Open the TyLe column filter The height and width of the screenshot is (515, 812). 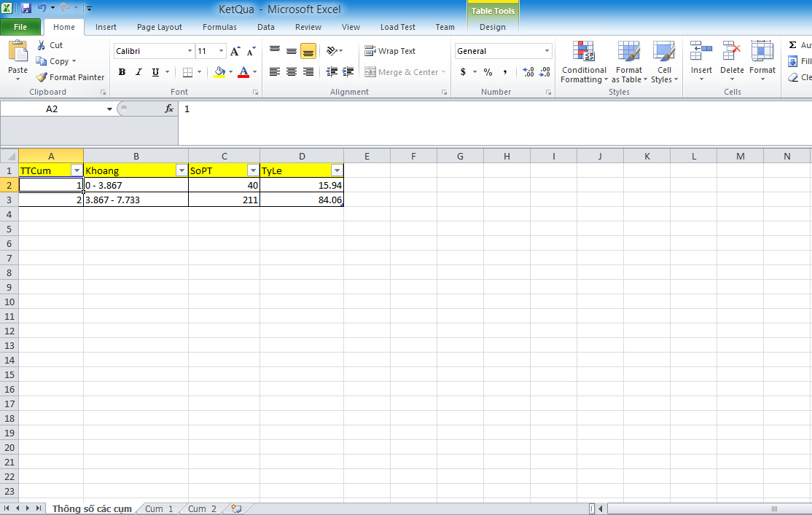coord(337,170)
